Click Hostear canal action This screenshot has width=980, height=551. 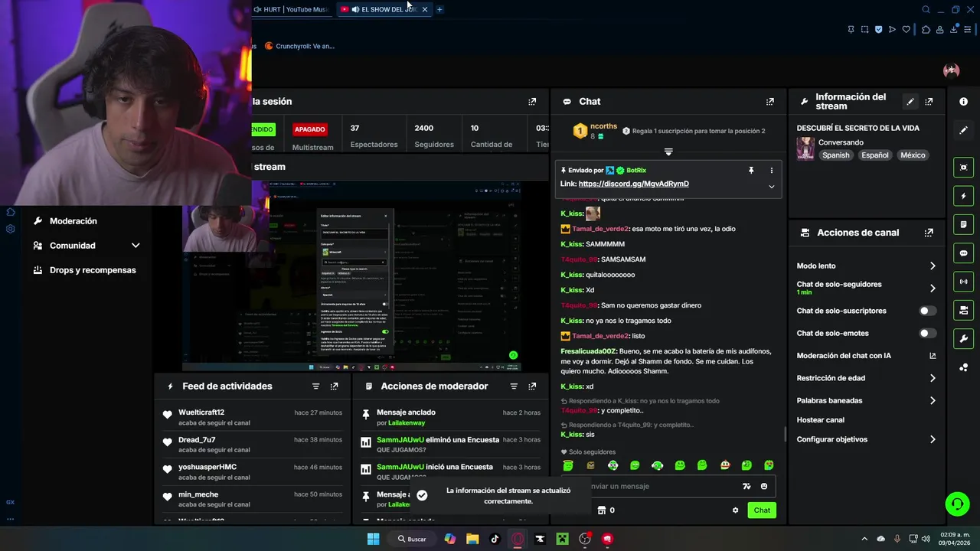[820, 420]
